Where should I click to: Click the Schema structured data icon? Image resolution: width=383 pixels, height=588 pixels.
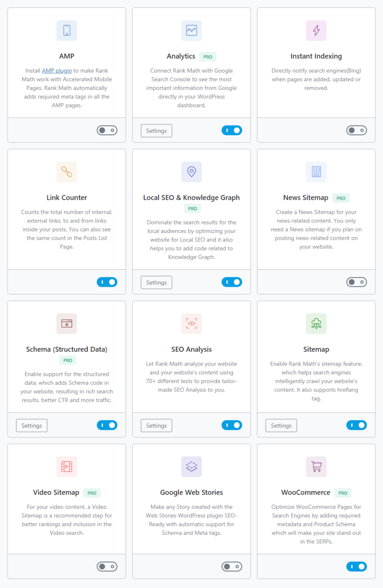(67, 324)
